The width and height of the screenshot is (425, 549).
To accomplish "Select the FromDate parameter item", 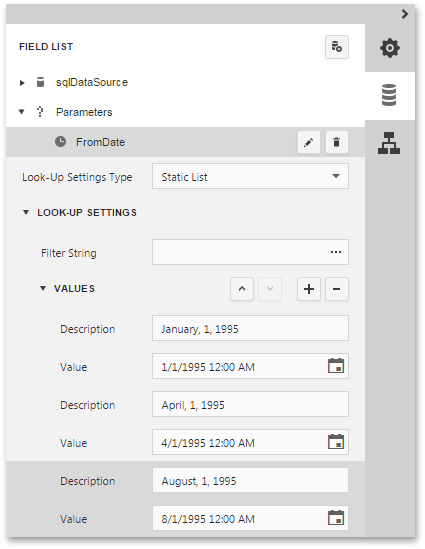I will tap(185, 142).
